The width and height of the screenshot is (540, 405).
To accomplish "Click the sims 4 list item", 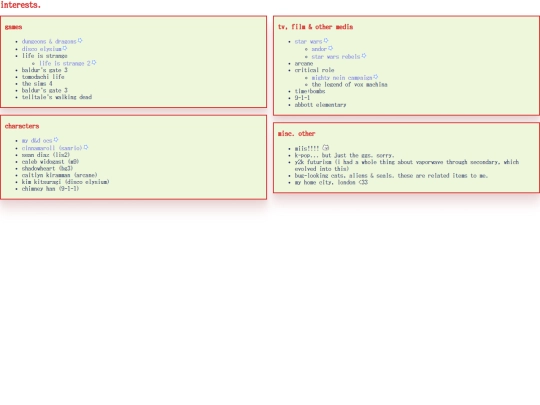I will coord(37,84).
